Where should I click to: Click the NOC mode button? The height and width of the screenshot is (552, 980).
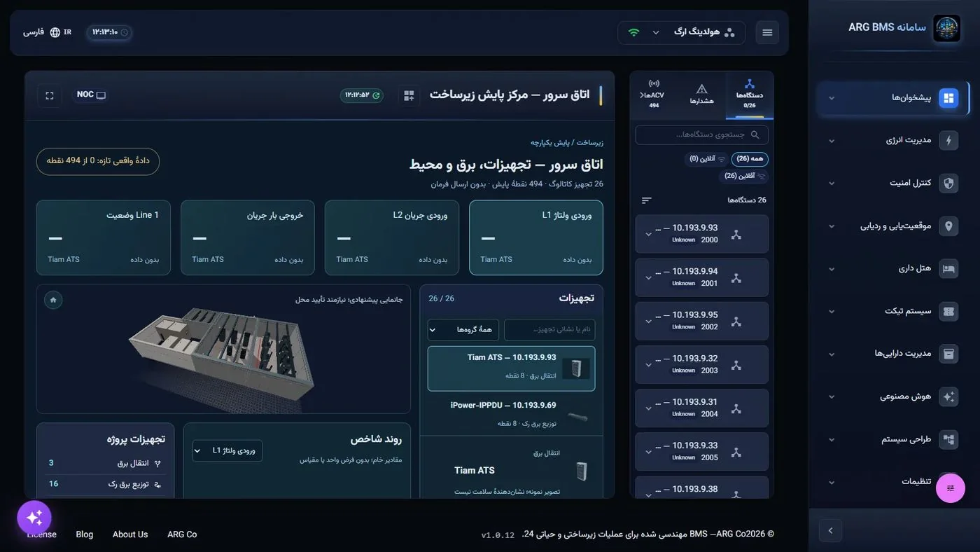click(91, 95)
